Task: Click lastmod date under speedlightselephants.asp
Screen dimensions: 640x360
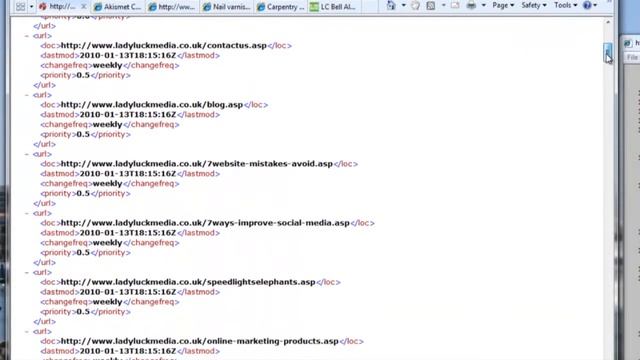Action: [x=128, y=292]
